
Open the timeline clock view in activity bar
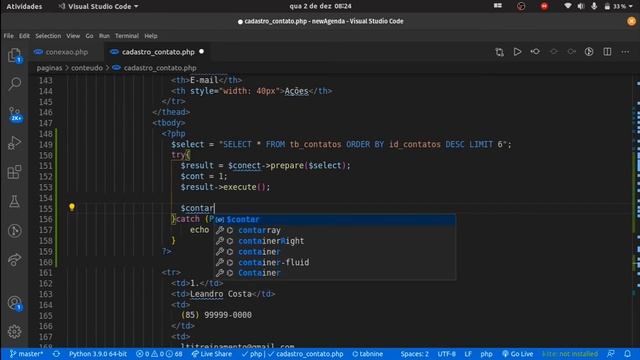(x=15, y=231)
